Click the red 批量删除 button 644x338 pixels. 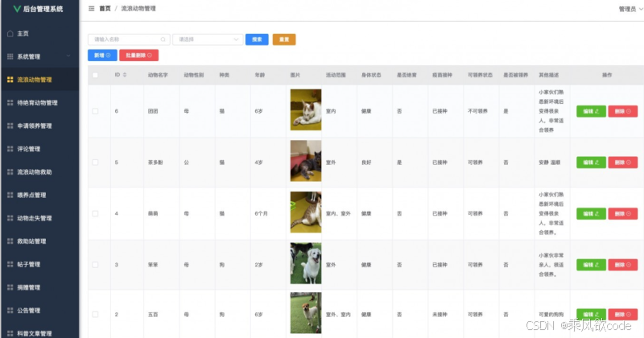pos(138,55)
